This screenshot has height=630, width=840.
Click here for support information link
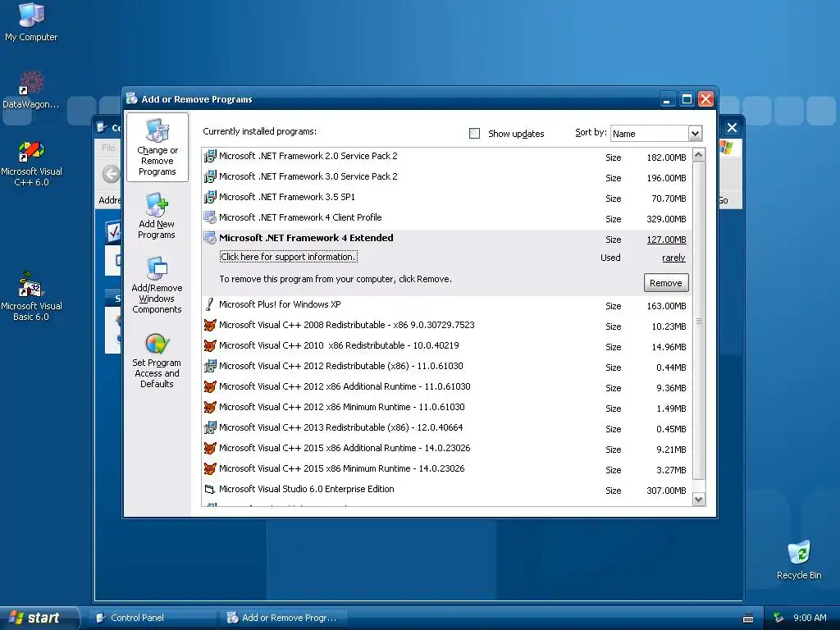pyautogui.click(x=288, y=257)
